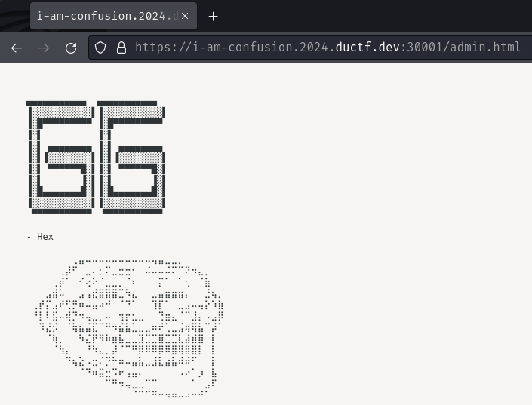Click the "- Hex" text

[40, 237]
